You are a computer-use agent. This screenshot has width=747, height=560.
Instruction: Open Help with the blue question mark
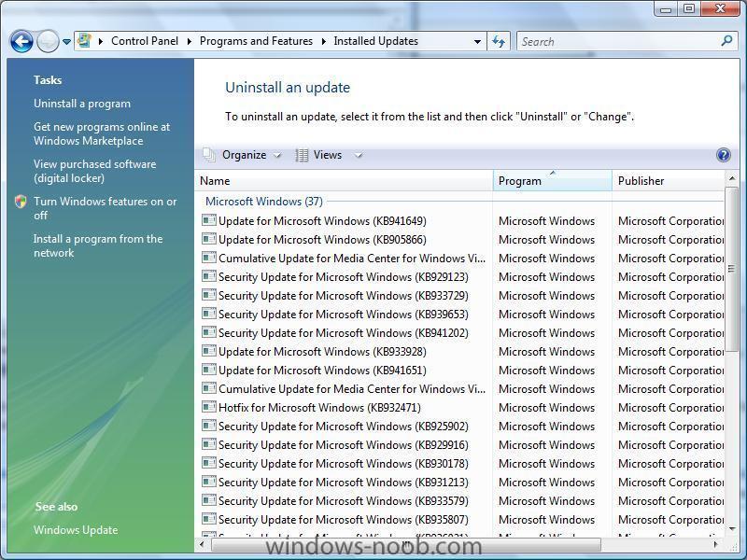click(723, 155)
